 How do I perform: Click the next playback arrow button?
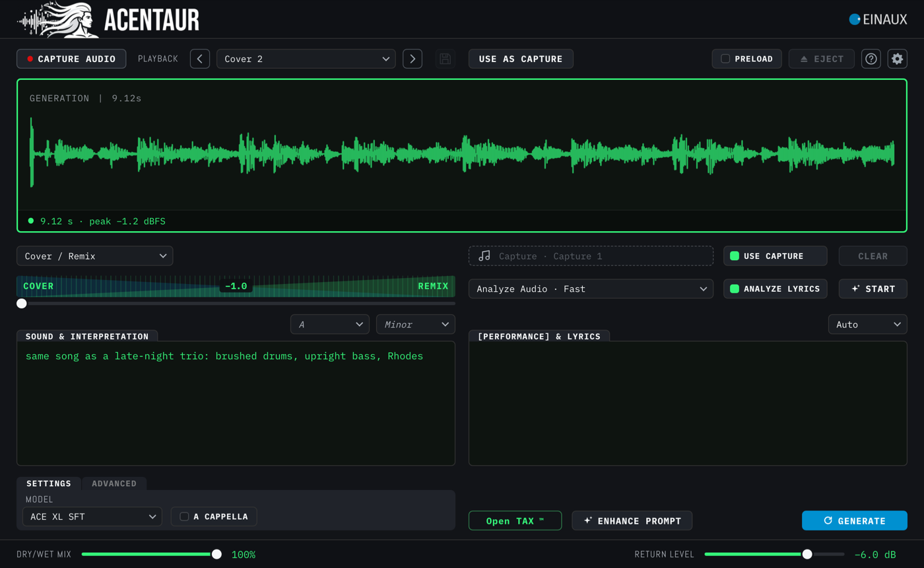tap(412, 59)
